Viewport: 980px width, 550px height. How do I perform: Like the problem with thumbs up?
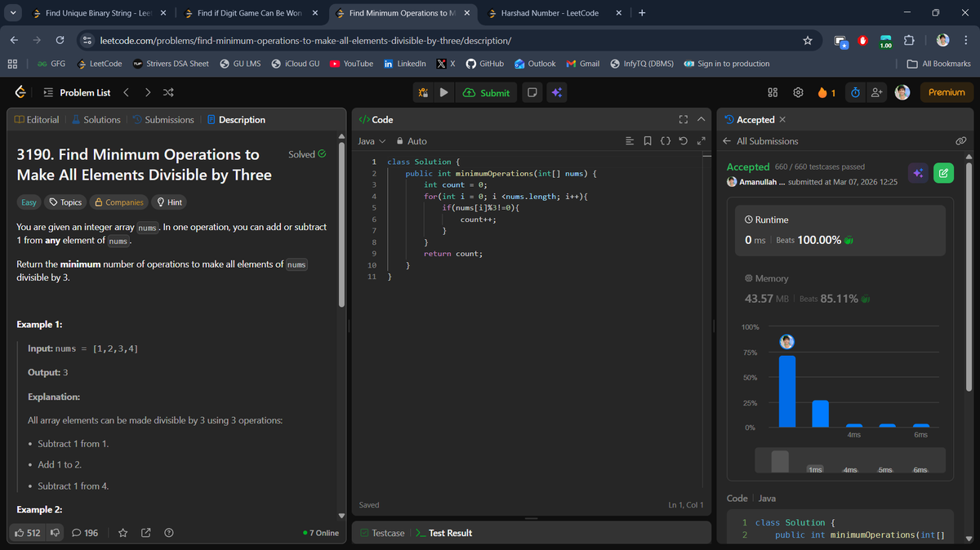tap(29, 533)
